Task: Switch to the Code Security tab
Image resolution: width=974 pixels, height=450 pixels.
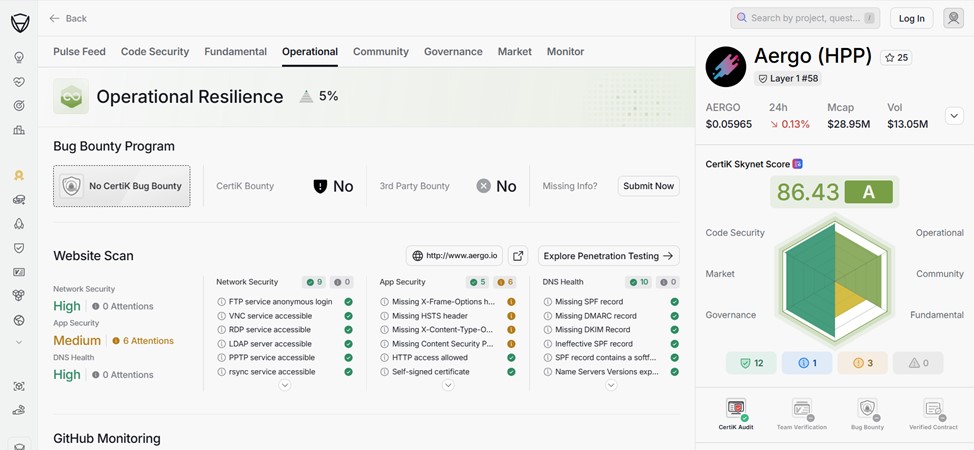Action: click(x=155, y=52)
